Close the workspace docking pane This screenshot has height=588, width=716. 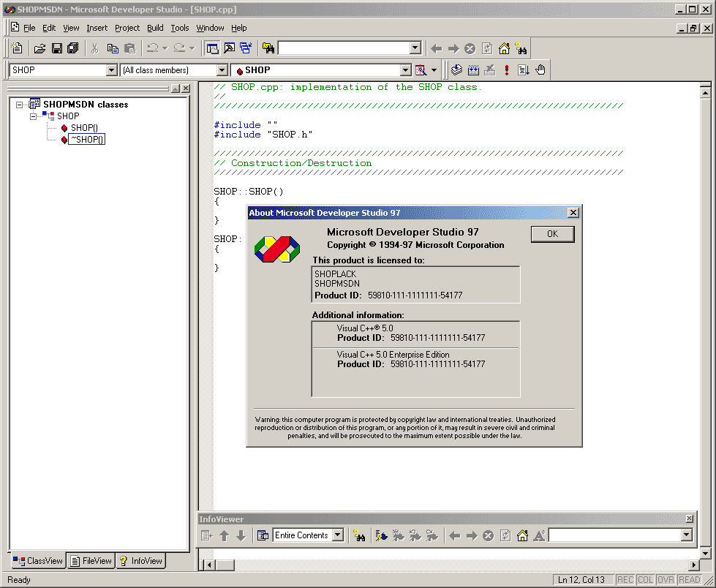pyautogui.click(x=186, y=88)
